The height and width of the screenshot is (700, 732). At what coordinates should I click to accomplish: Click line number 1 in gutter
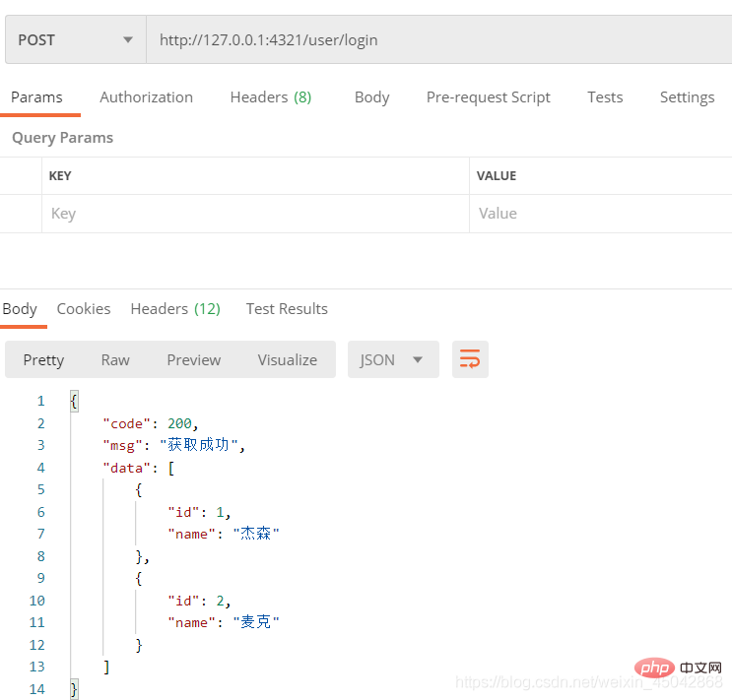click(x=41, y=401)
